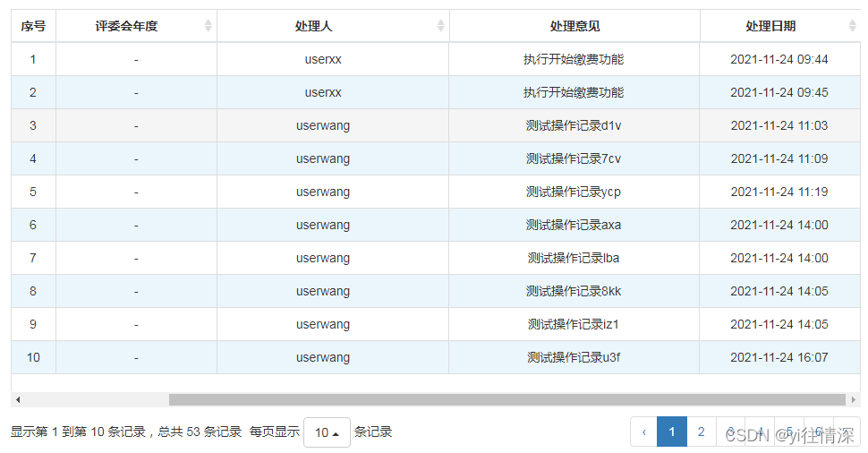Click userwang in row 10
Screen dimensions: 868x453
(x=323, y=358)
